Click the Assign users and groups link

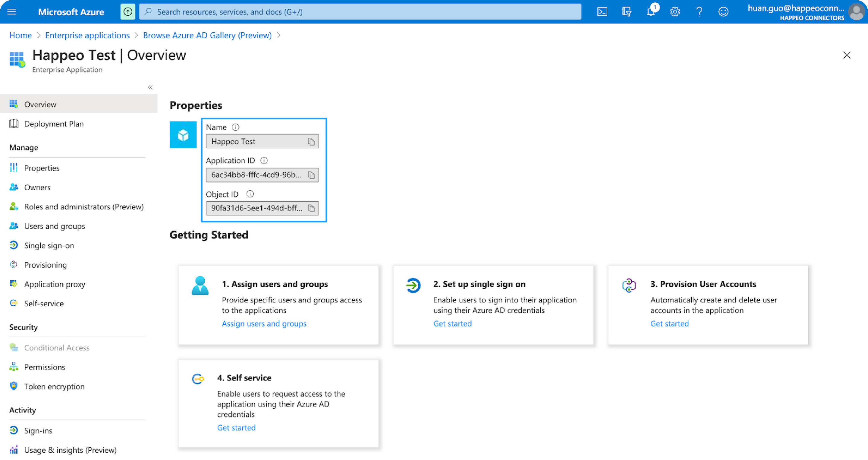[x=264, y=323]
